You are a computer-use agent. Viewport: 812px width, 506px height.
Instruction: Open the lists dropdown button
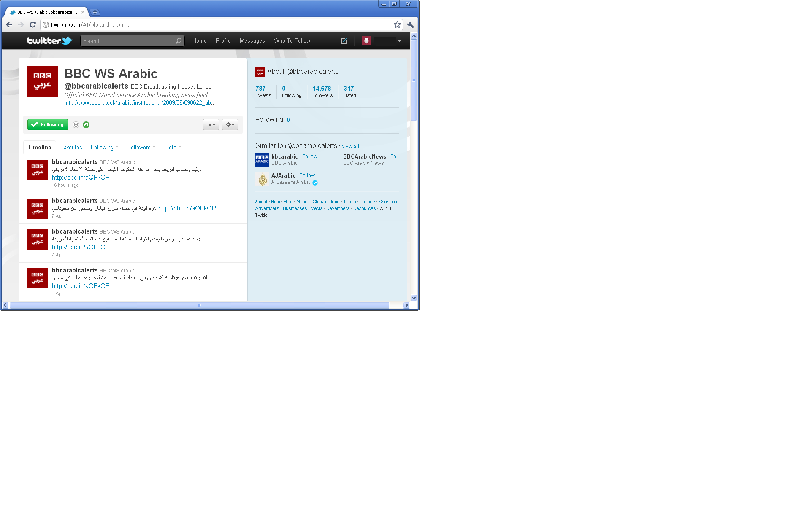click(x=211, y=125)
